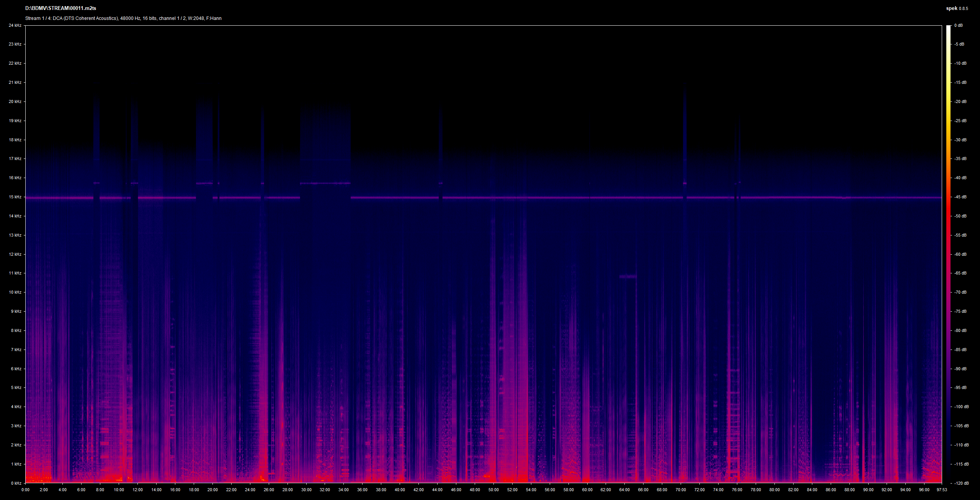This screenshot has height=500, width=980.
Task: Click the 5 kHz frequency axis label
Action: (x=16, y=387)
